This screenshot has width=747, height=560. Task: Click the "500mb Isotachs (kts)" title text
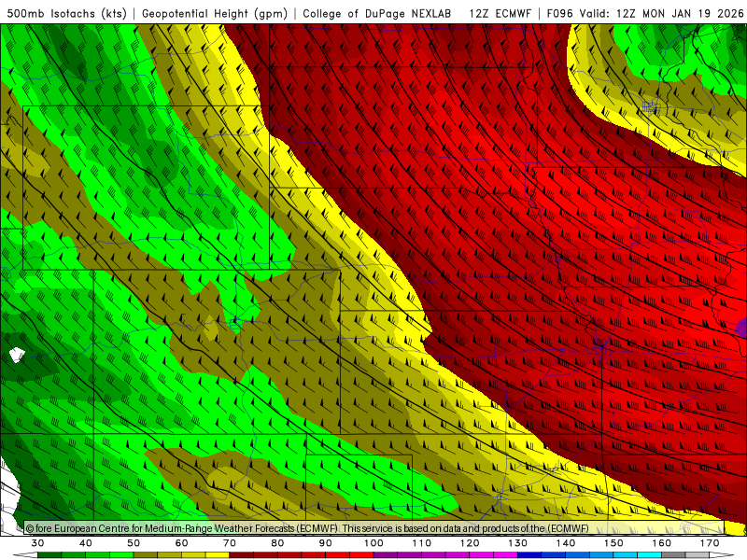click(66, 13)
